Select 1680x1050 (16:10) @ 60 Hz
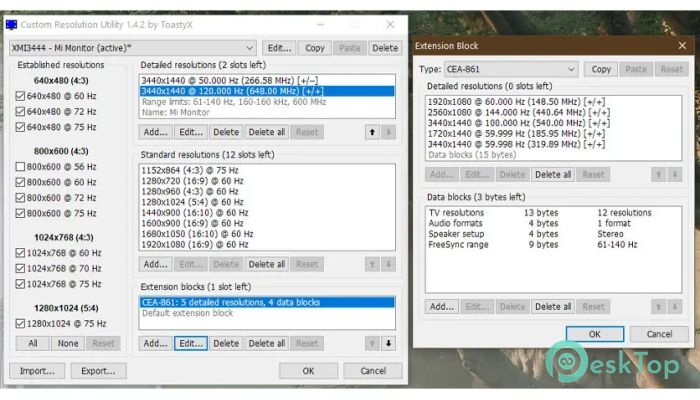Viewport: 700px width, 400px height. click(267, 234)
